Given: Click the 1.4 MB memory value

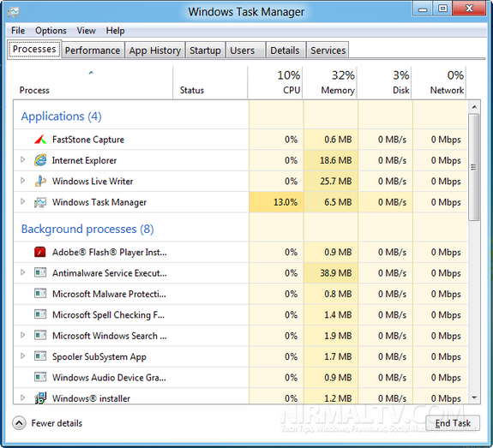Looking at the screenshot, I should tap(338, 314).
